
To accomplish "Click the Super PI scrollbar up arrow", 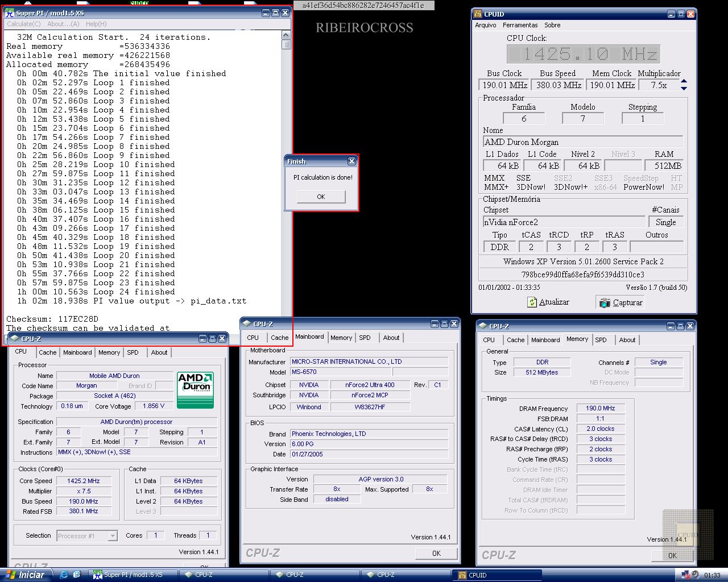I will pos(286,36).
